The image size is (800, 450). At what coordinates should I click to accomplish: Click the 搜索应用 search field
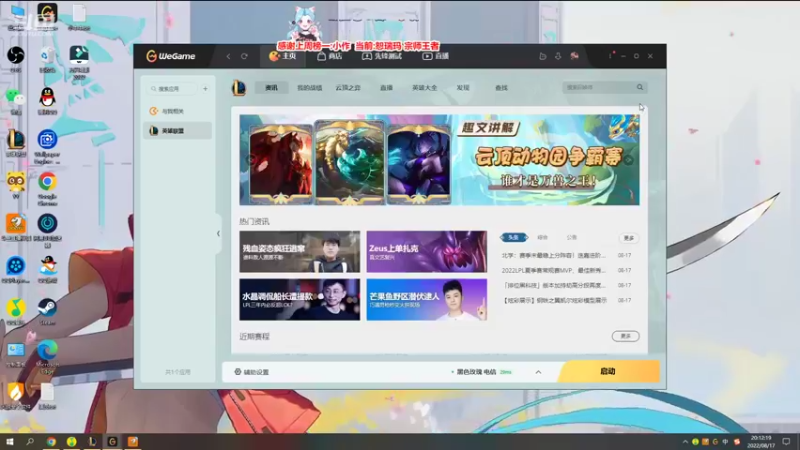click(x=172, y=89)
